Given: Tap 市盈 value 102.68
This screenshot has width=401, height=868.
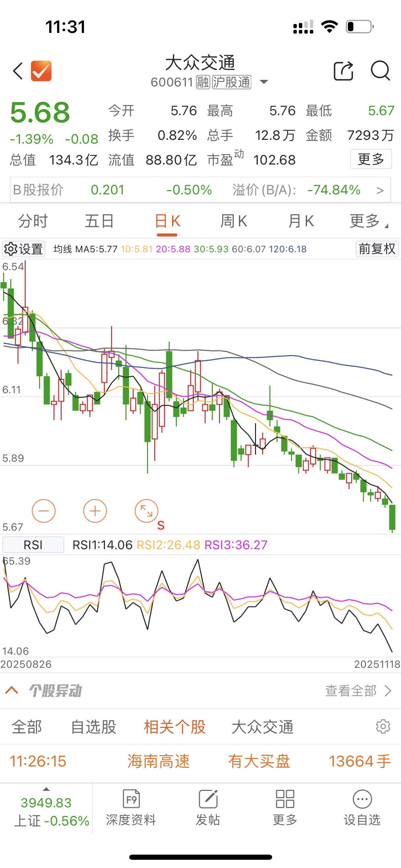Looking at the screenshot, I should click(274, 160).
